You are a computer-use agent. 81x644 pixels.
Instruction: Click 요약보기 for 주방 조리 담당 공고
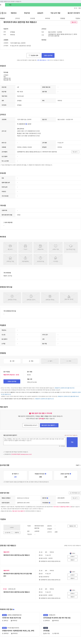73,575
